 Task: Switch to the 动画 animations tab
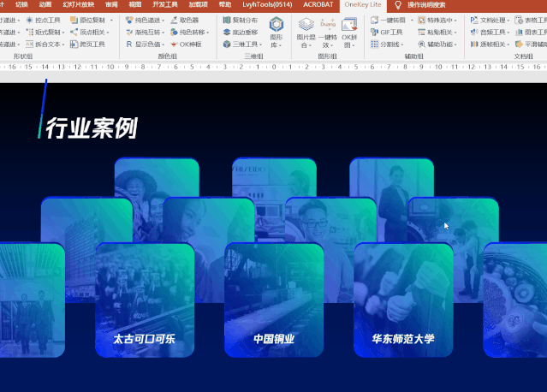45,4
